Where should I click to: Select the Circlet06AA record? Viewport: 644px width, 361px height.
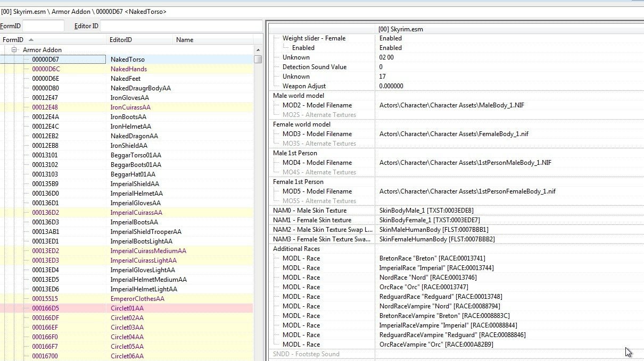pos(127,356)
